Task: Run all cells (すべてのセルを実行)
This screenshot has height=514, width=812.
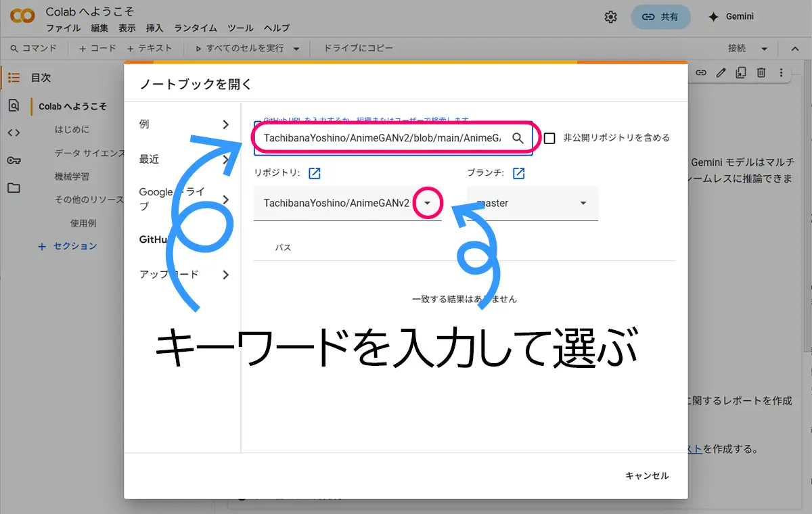Action: point(239,49)
